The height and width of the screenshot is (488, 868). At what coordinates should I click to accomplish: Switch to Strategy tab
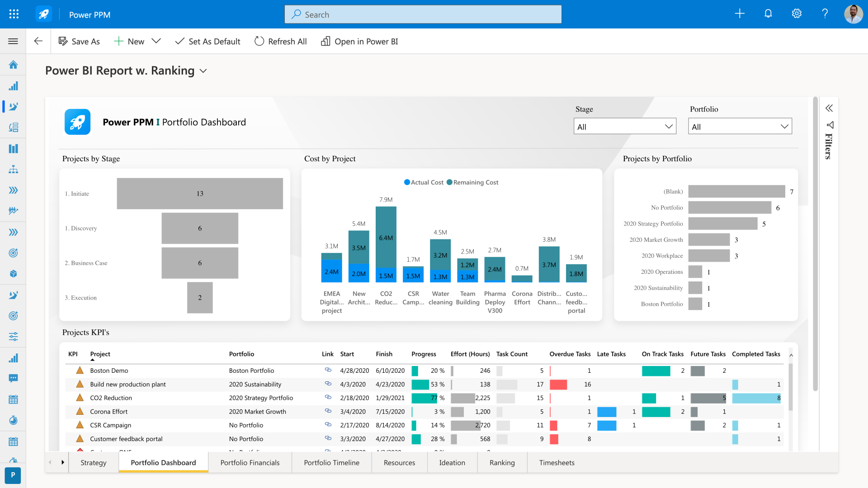pyautogui.click(x=94, y=463)
